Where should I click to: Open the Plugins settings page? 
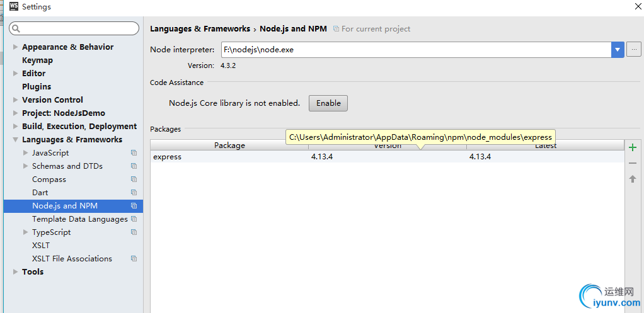[37, 86]
